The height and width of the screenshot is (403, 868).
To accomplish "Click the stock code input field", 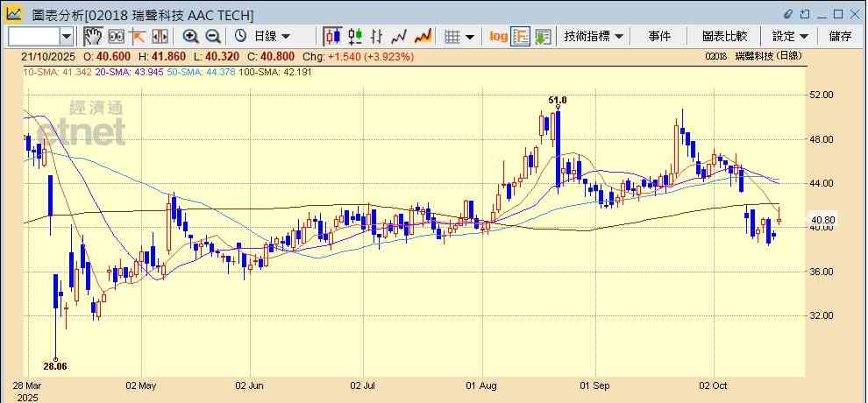I will pos(33,36).
